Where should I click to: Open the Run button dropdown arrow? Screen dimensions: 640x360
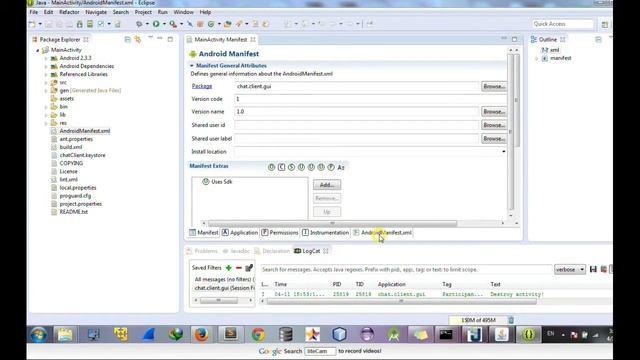tap(164, 24)
